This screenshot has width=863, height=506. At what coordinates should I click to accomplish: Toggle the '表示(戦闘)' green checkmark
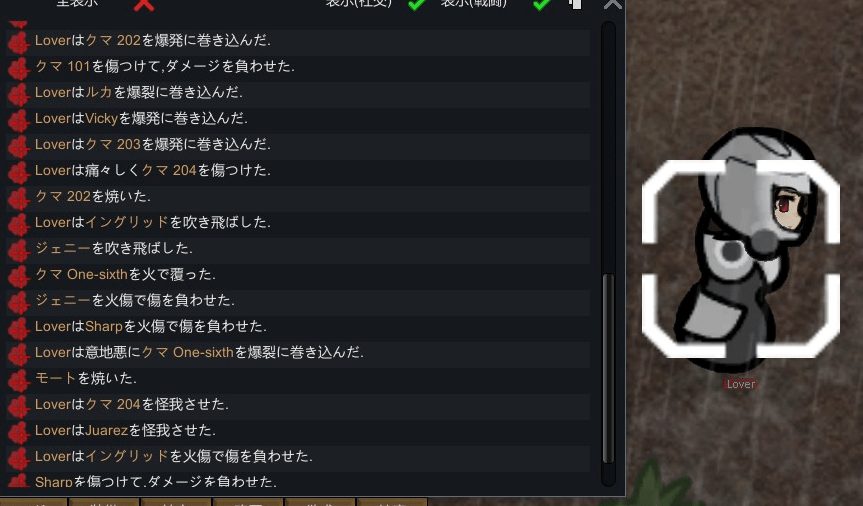click(x=542, y=4)
